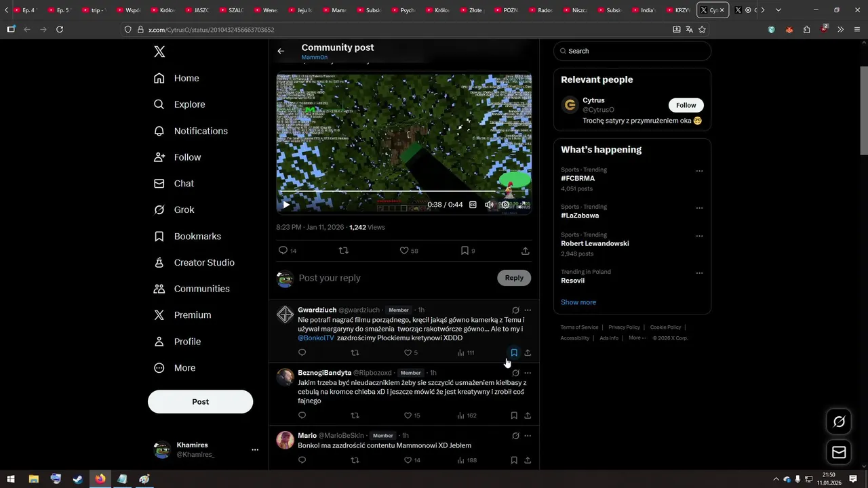Follow Cytrus in Relevant people
The height and width of the screenshot is (488, 868).
point(686,105)
